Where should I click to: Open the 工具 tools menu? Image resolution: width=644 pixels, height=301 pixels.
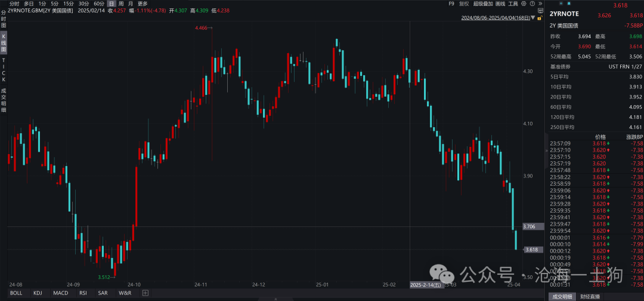(513, 4)
